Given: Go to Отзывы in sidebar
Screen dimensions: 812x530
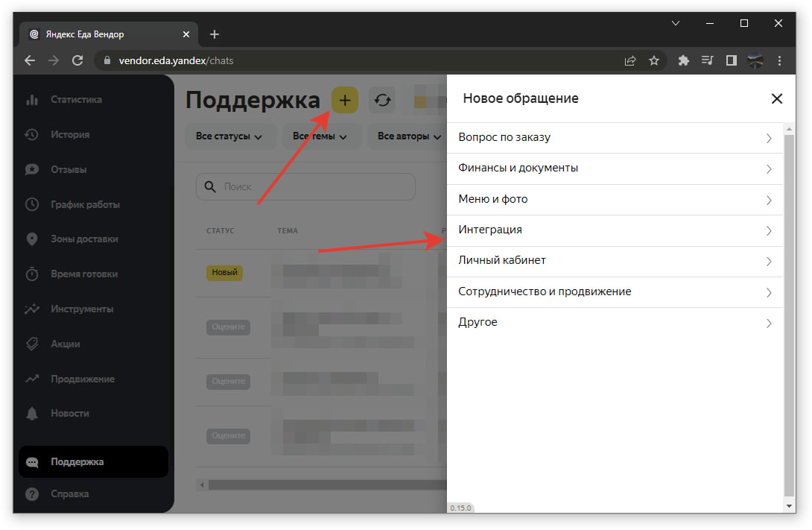Looking at the screenshot, I should [x=69, y=170].
